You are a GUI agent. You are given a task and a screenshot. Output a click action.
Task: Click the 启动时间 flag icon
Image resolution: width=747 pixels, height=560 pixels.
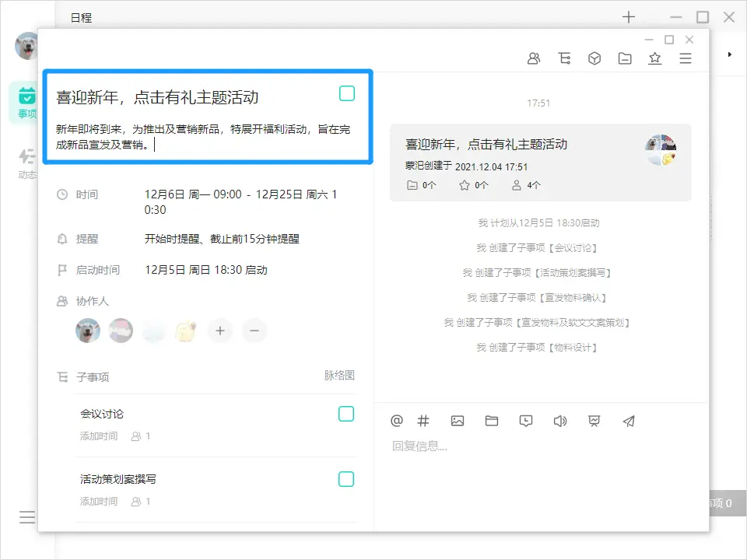62,270
